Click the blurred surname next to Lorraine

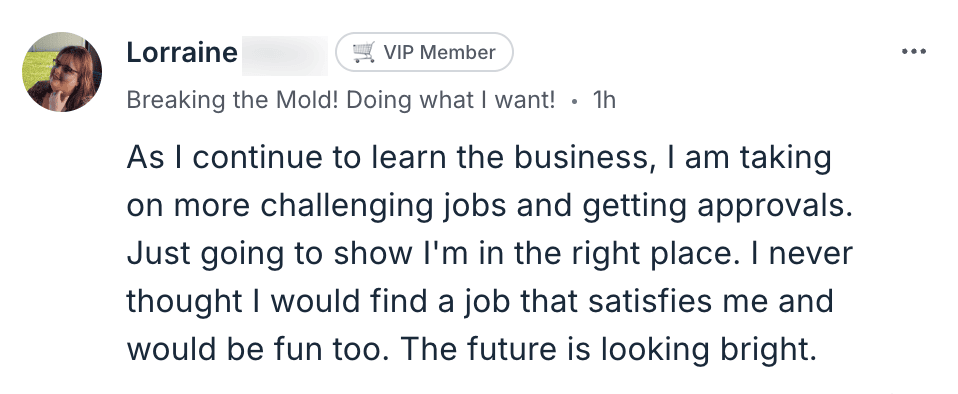click(x=285, y=55)
